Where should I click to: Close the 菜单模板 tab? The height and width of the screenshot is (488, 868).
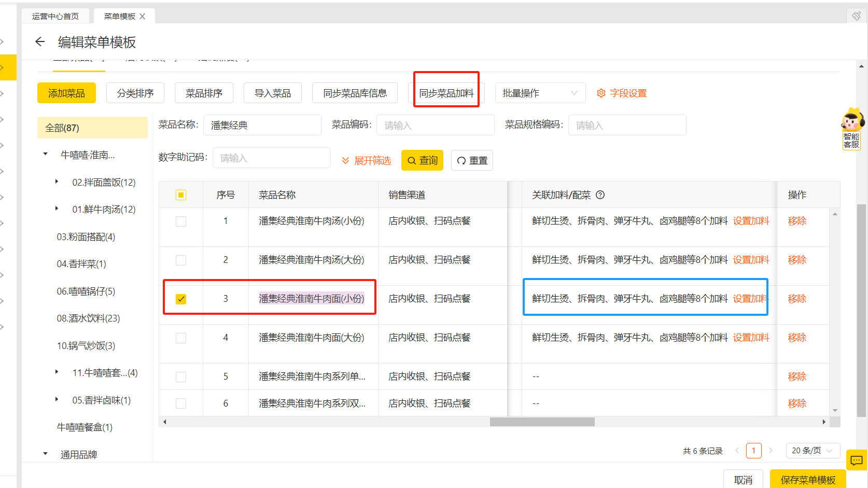pyautogui.click(x=143, y=17)
